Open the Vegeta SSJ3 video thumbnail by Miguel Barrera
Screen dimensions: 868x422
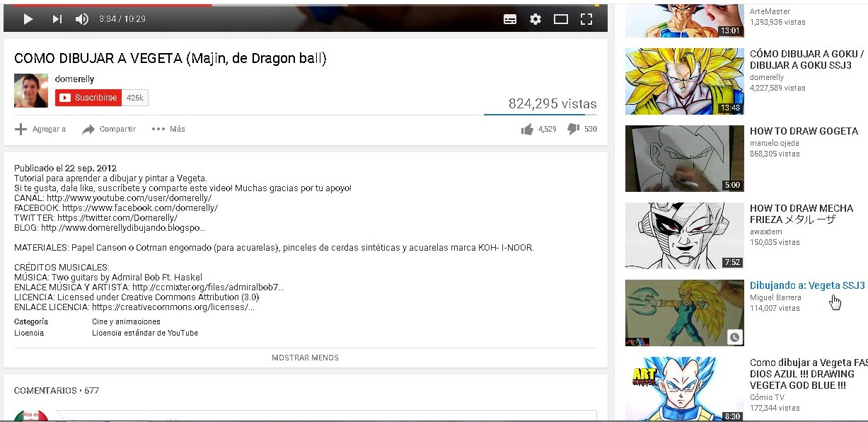[685, 313]
